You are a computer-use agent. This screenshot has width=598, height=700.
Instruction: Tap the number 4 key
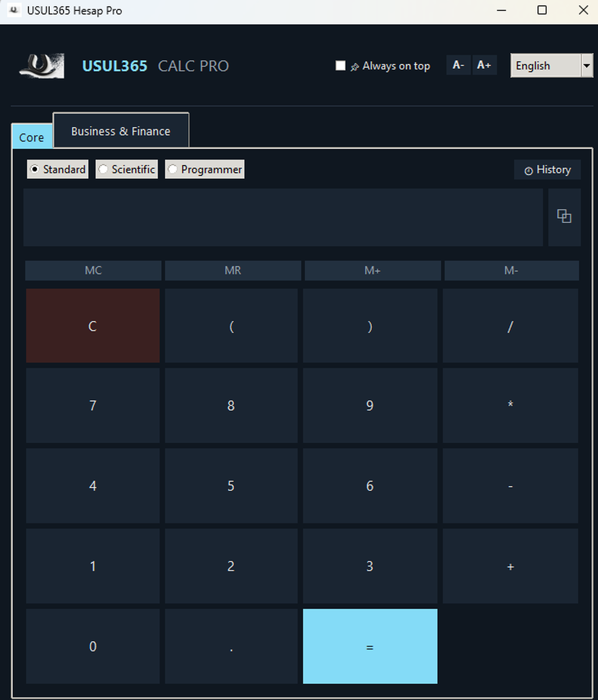point(93,486)
